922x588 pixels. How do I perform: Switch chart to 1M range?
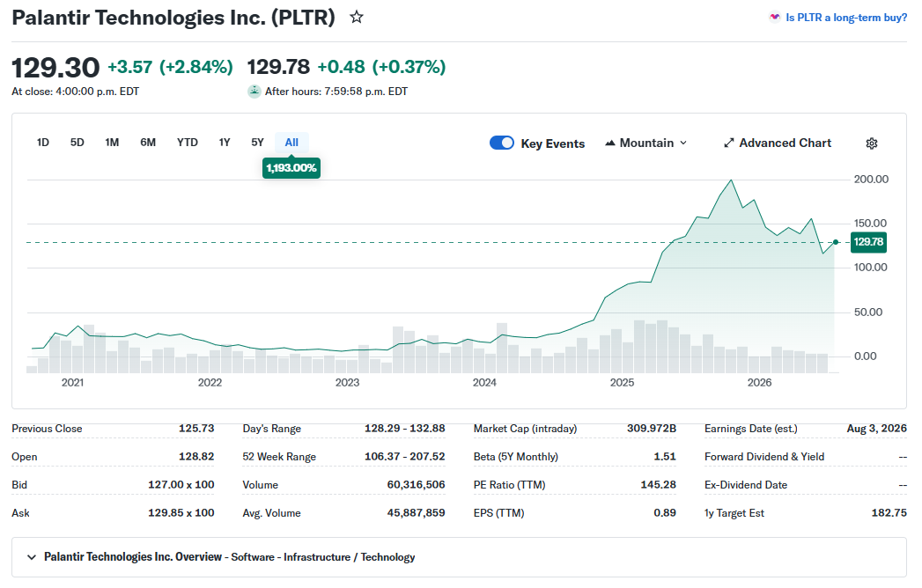coord(112,143)
